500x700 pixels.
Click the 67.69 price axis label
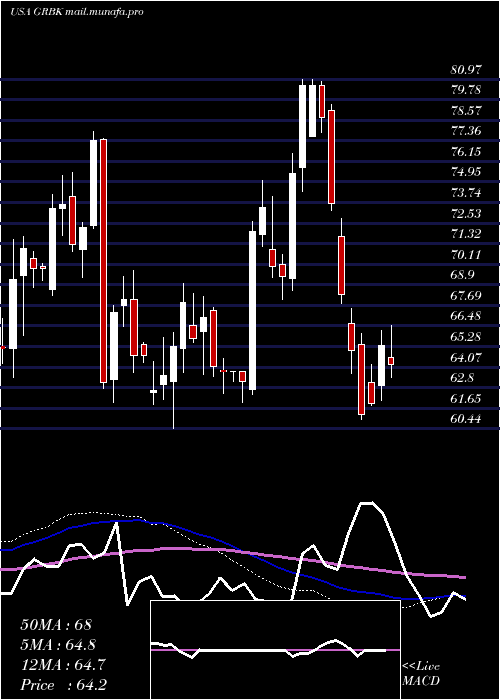[466, 296]
